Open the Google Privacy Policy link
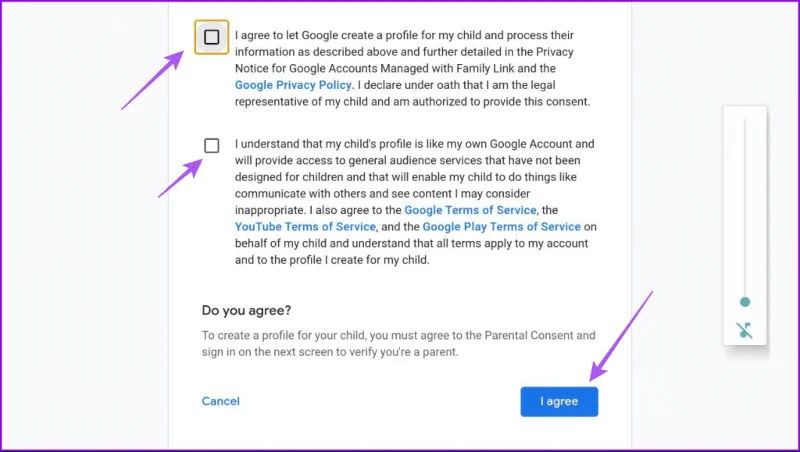The height and width of the screenshot is (452, 800). (294, 85)
